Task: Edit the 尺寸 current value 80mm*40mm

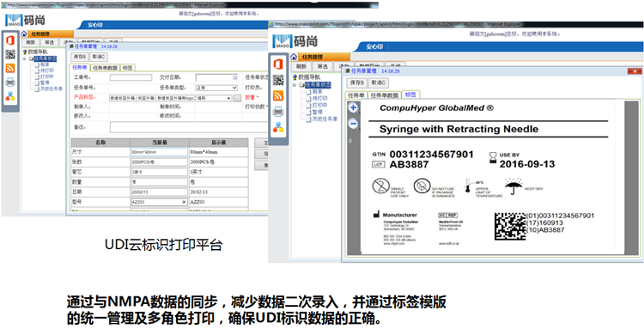Action: pos(160,152)
